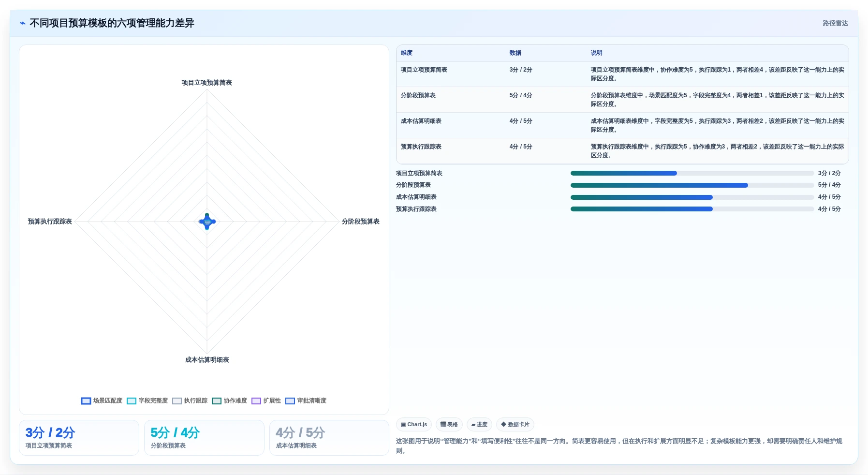Open the description mentioning 执行跟踪为5，协作难度为3

(718, 151)
